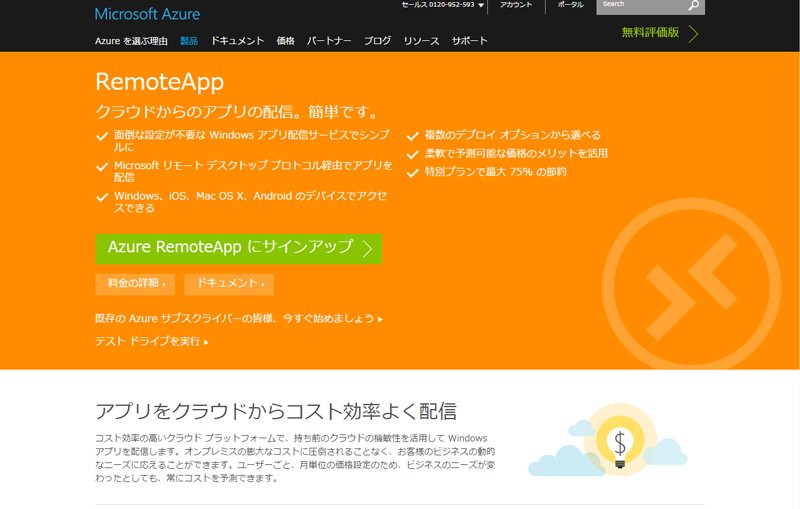Click テスト ドライブを実行 link
The height and width of the screenshot is (509, 800).
[x=152, y=341]
